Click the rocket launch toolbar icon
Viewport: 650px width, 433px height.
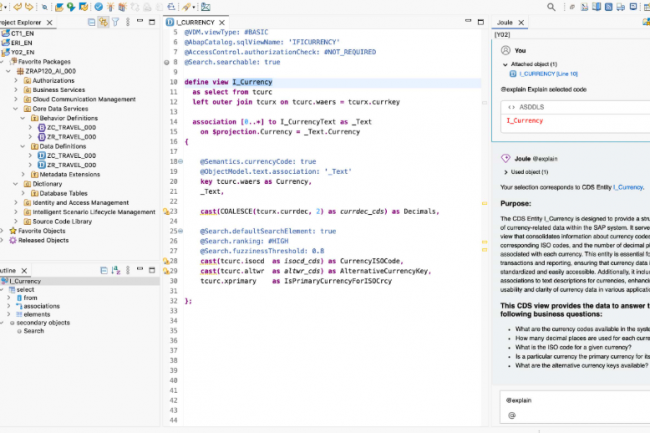pyautogui.click(x=186, y=7)
